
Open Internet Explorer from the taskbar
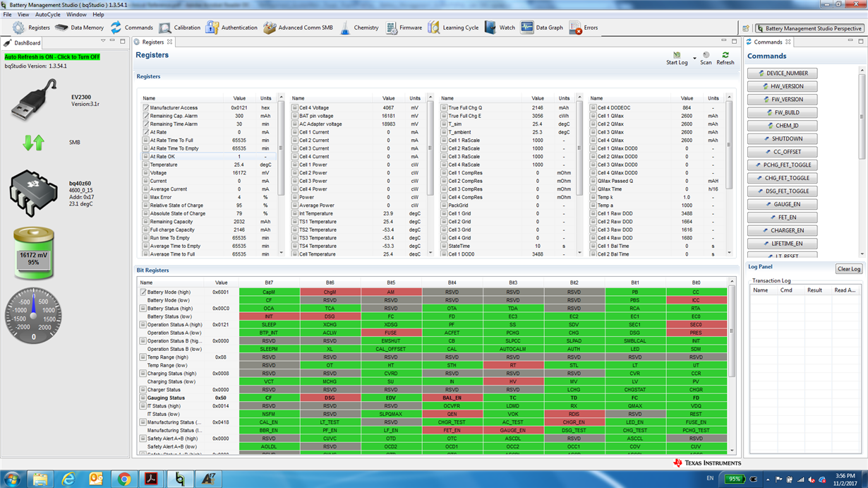(68, 479)
